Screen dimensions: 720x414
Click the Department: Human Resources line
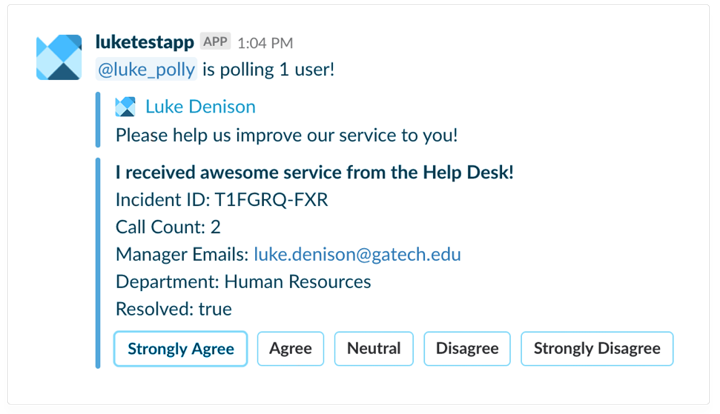243,282
